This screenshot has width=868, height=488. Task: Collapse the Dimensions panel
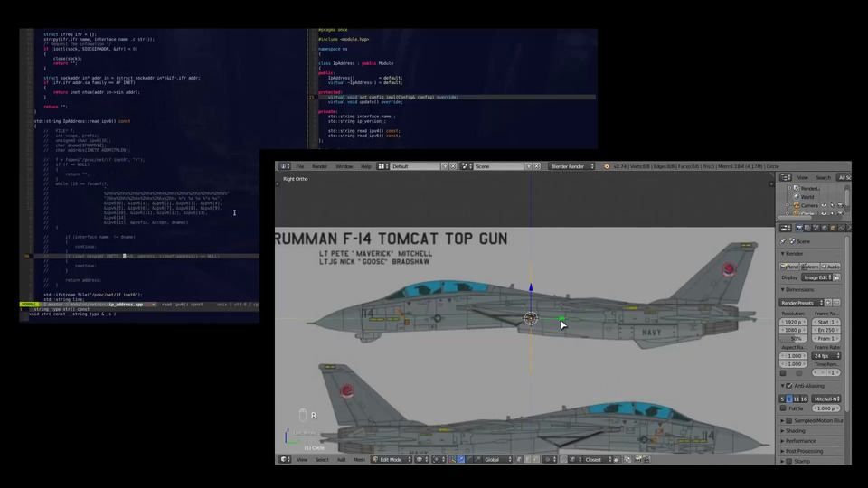[x=797, y=289]
